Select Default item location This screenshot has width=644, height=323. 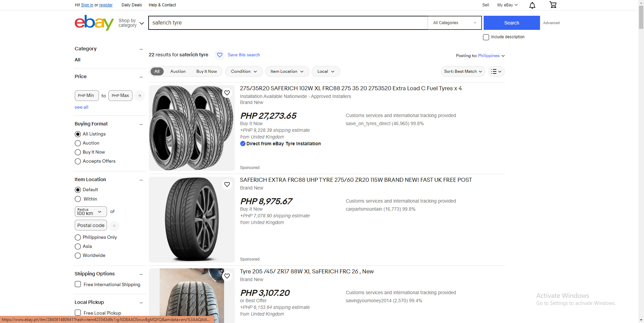point(78,190)
